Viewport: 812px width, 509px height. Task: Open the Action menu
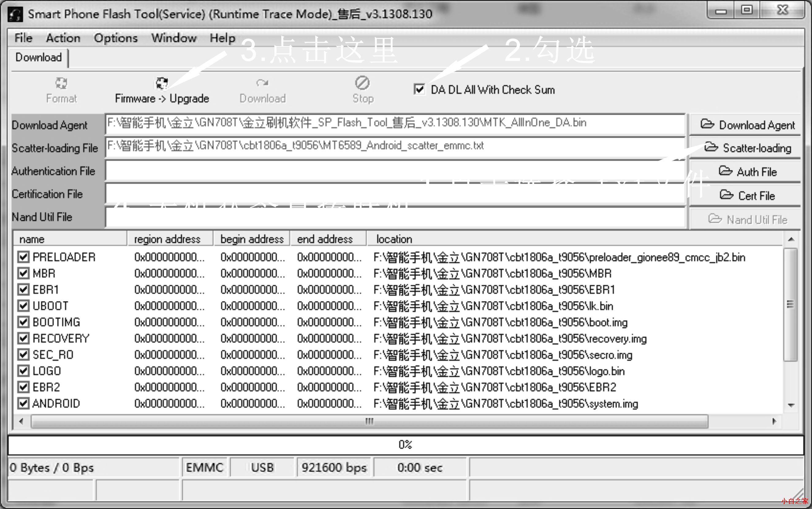pos(63,38)
